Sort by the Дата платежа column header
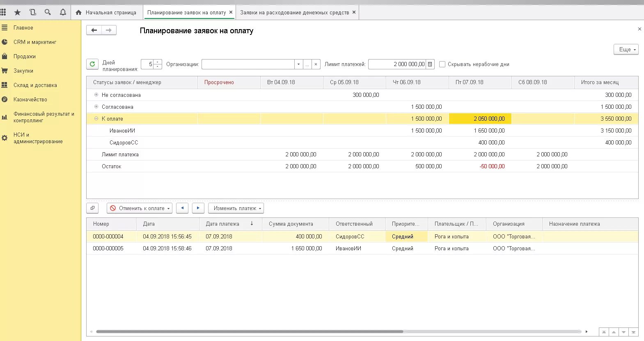 (231, 224)
